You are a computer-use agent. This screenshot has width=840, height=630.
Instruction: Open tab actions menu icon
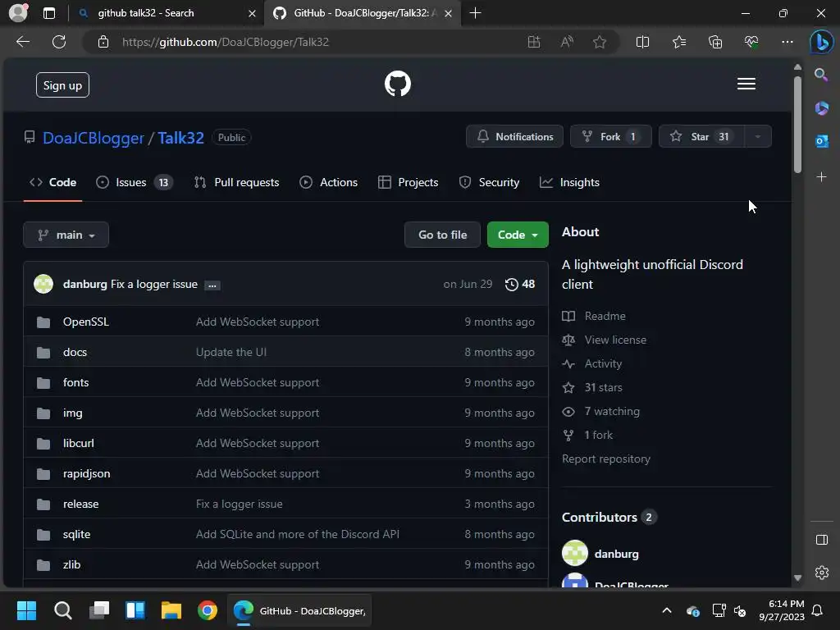(49, 13)
